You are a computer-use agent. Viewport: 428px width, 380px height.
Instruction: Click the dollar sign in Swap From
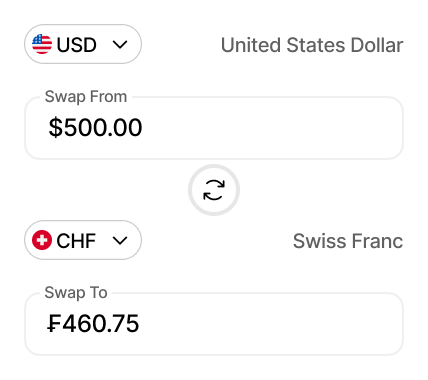pos(55,127)
